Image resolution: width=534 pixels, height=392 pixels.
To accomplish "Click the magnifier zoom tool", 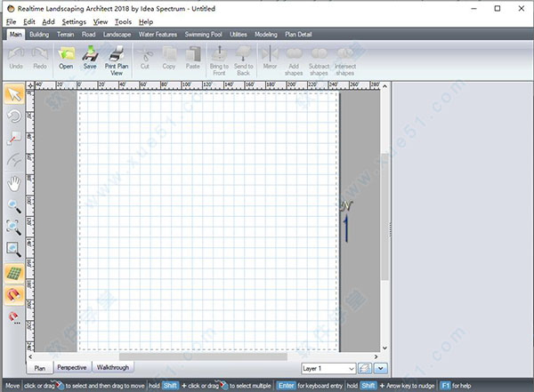I will (14, 205).
